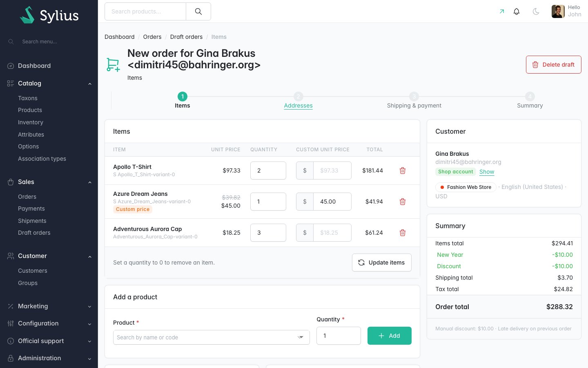Focus the Add a product Quantity field
588x368 pixels.
click(339, 336)
